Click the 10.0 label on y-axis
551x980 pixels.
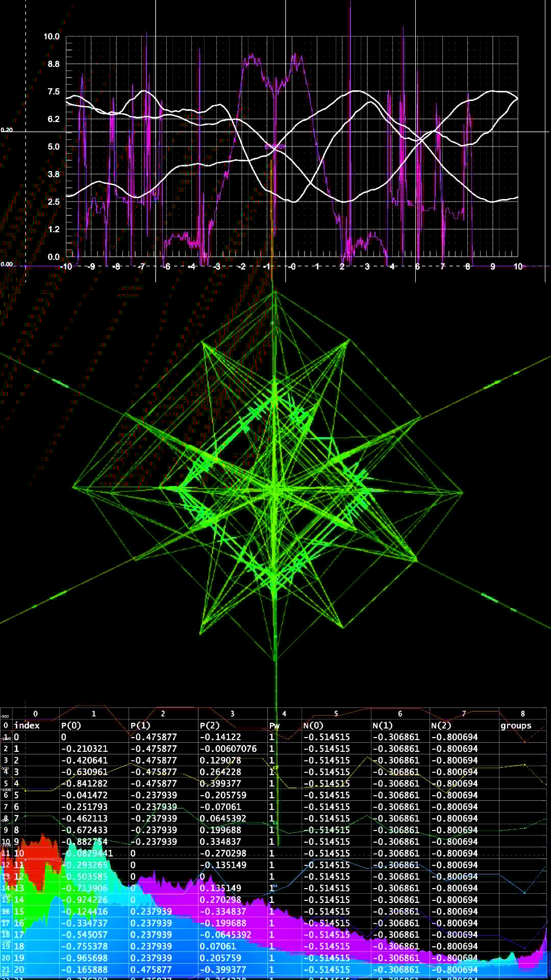pyautogui.click(x=52, y=37)
